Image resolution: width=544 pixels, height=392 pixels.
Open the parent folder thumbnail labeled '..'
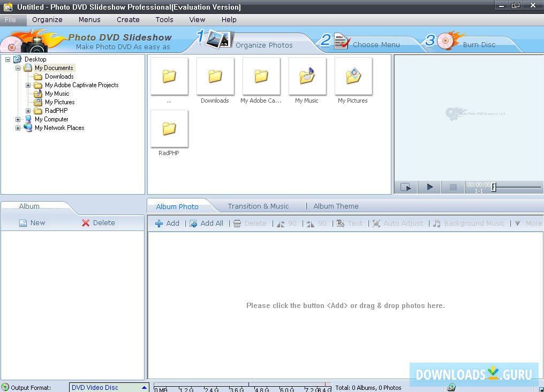pos(169,76)
